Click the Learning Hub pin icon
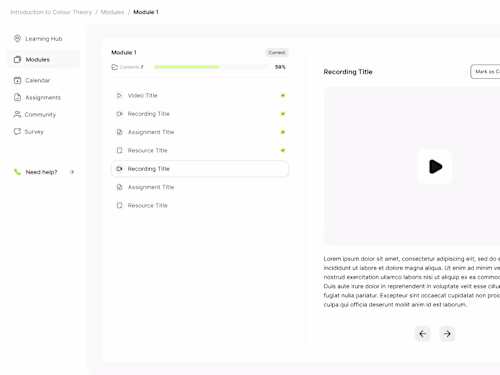 (x=17, y=38)
